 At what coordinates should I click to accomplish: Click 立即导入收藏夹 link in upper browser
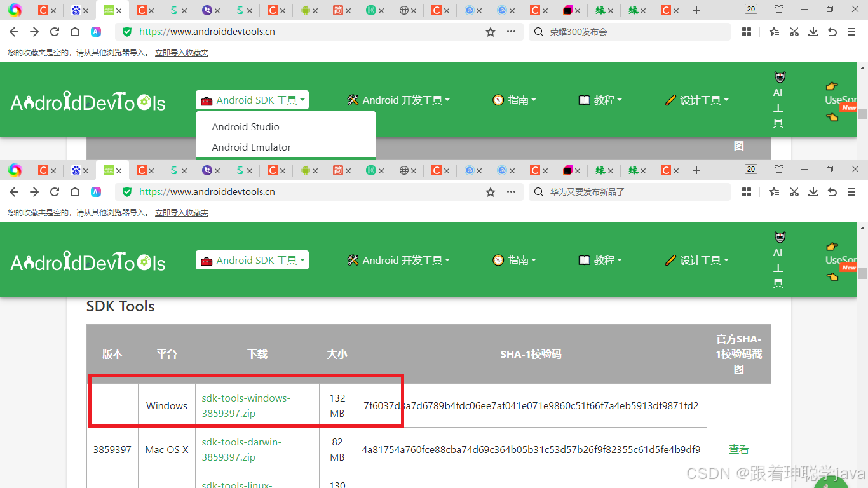[182, 53]
